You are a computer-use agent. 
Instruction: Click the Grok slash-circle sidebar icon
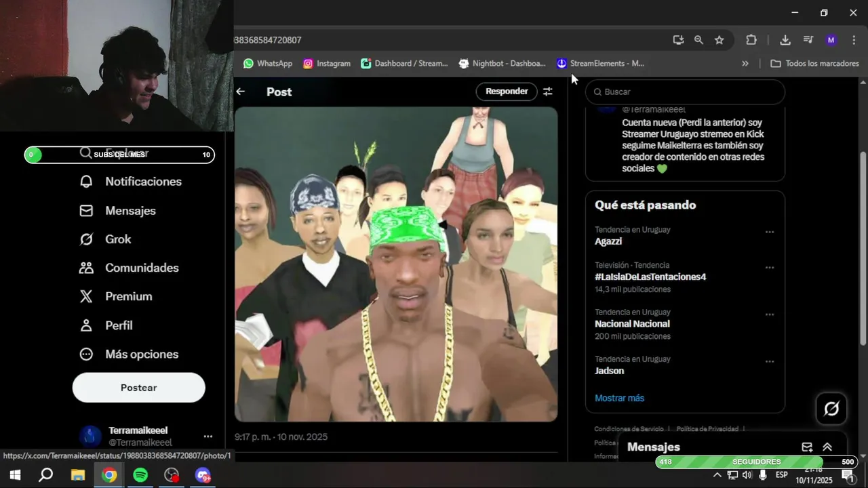86,239
